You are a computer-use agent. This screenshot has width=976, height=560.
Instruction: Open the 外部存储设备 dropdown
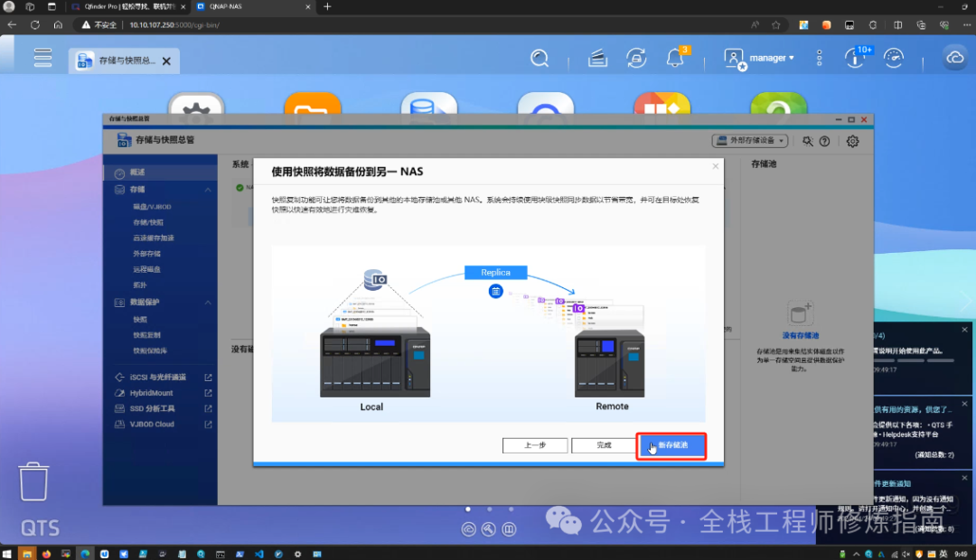(750, 141)
